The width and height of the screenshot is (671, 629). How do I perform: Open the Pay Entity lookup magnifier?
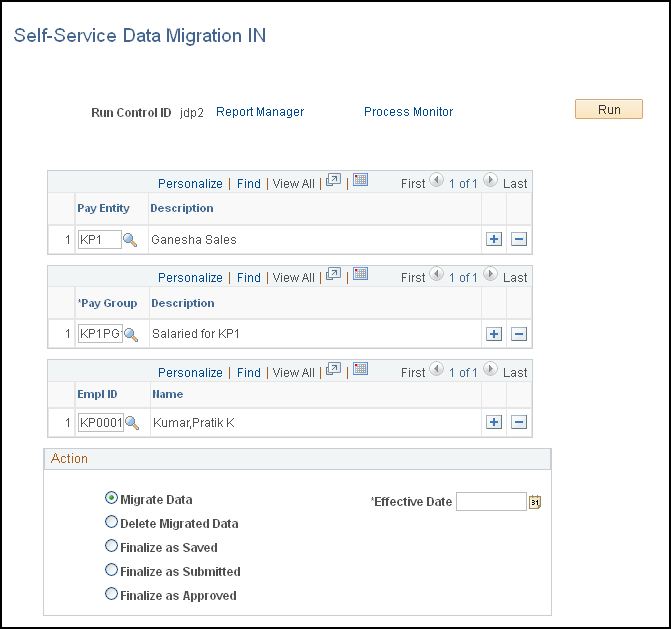point(129,240)
